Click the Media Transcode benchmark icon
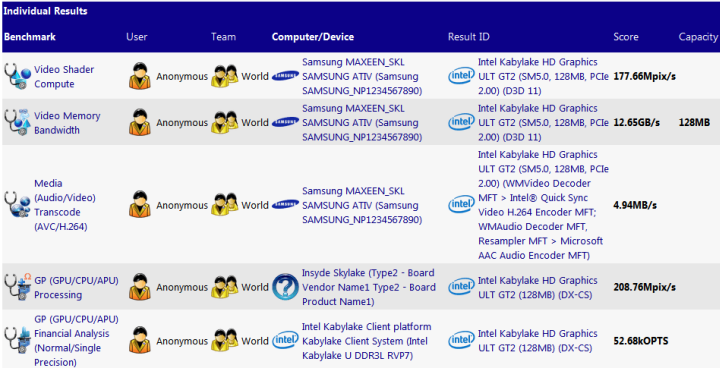 coord(17,205)
